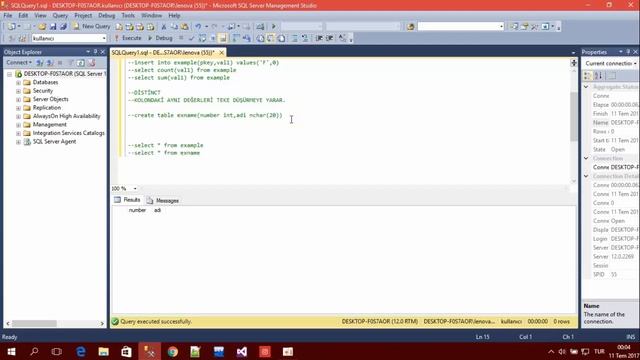Image resolution: width=640 pixels, height=360 pixels.
Task: Select the SQL Server Agent node
Action: coord(54,142)
